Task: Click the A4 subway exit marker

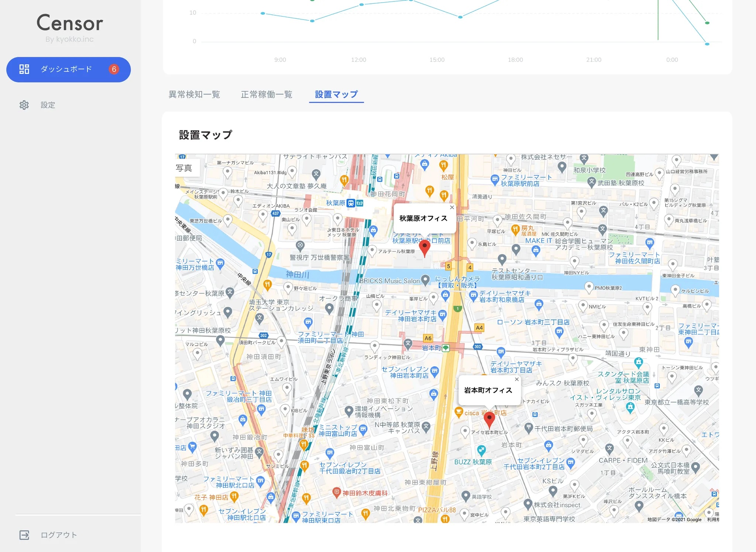Action: pos(479,328)
